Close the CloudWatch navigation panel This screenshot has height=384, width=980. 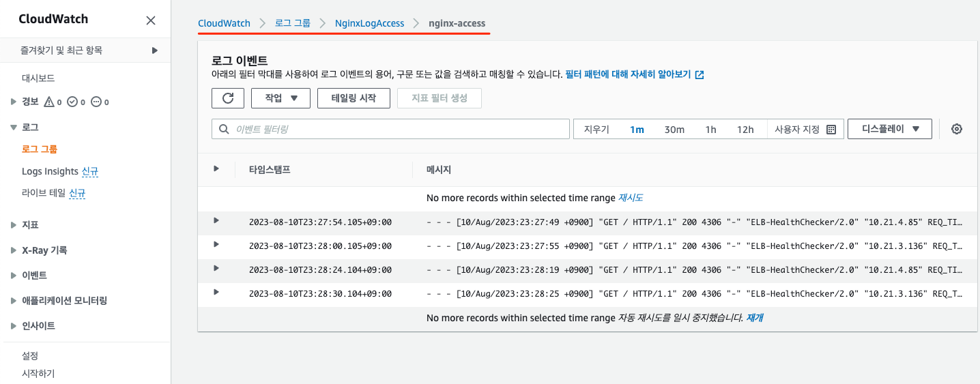click(x=151, y=20)
